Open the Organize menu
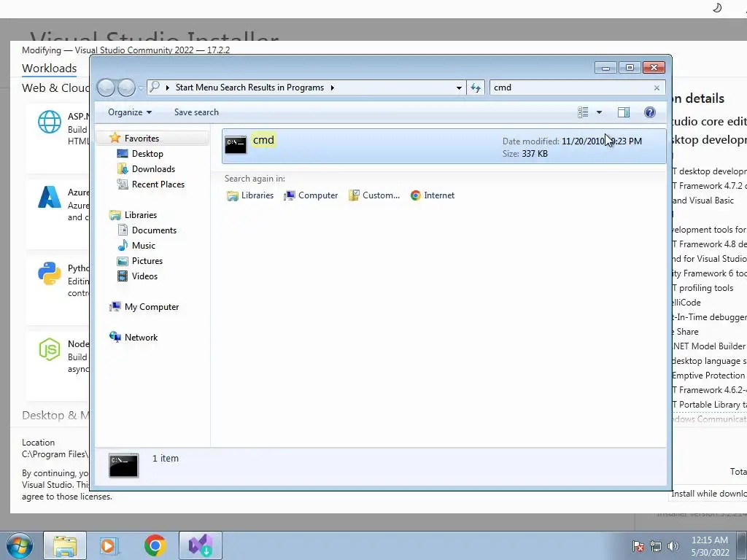 click(x=130, y=112)
